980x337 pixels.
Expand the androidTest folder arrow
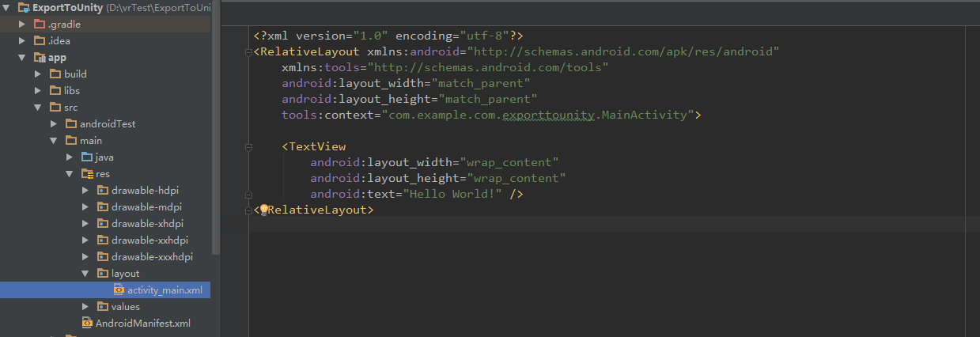pos(54,123)
